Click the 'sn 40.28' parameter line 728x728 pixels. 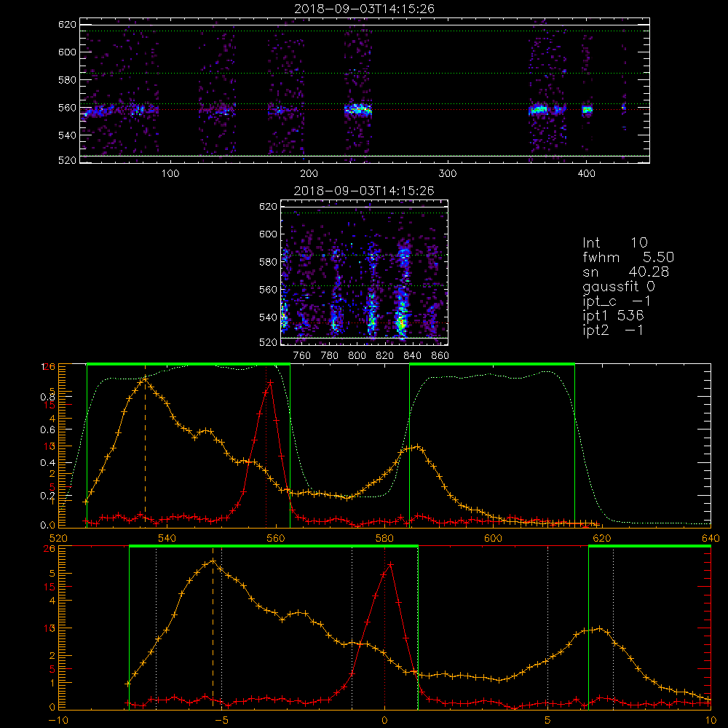coord(625,272)
